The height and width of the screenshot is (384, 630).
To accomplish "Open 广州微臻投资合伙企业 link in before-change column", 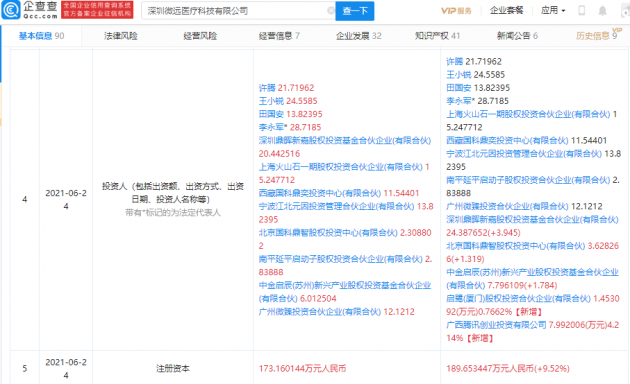I will coord(320,312).
